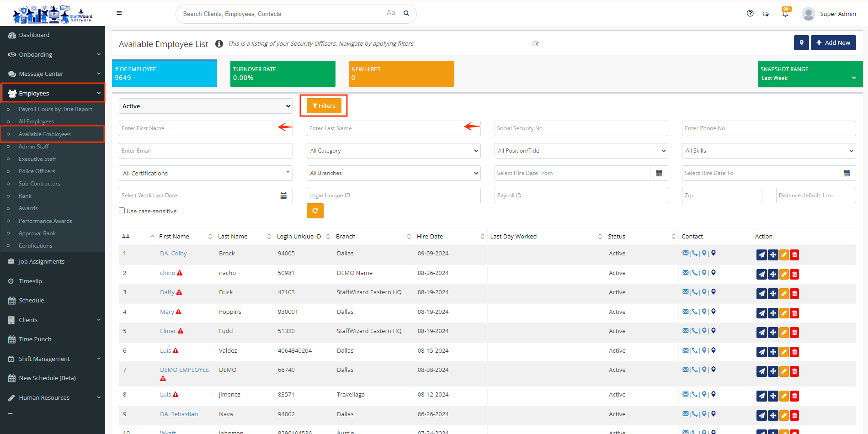
Task: Select Certifications submenu item
Action: point(35,246)
